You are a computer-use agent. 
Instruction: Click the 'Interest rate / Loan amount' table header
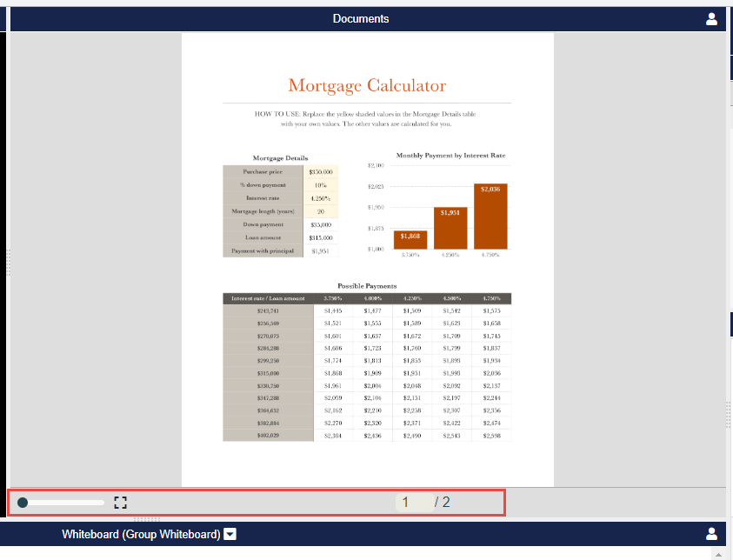[268, 298]
